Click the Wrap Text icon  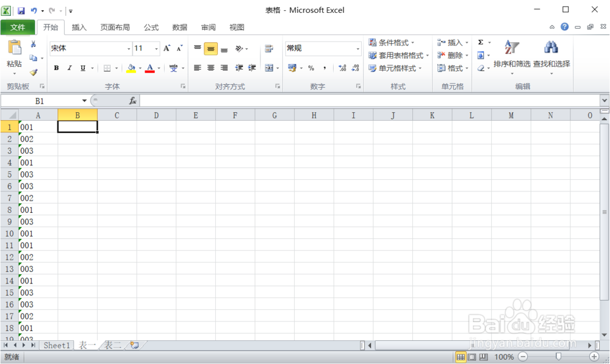pyautogui.click(x=269, y=49)
